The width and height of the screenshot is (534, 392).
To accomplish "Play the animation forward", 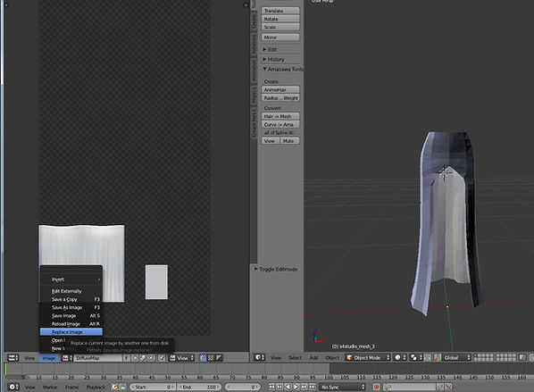I will [296, 387].
